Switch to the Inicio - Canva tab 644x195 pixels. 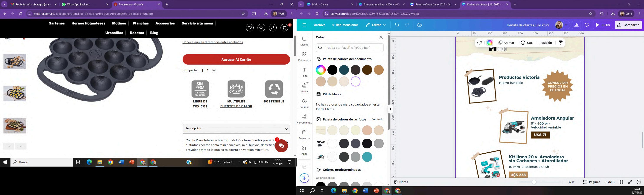[x=330, y=5]
